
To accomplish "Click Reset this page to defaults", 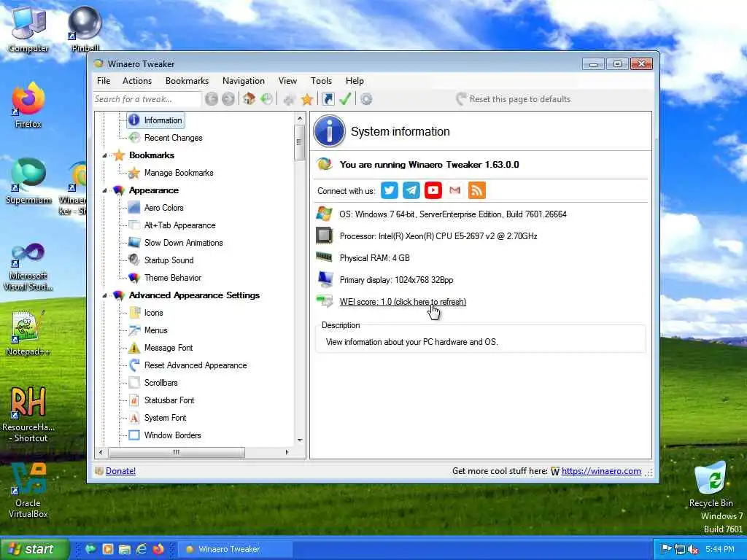I will pos(513,99).
